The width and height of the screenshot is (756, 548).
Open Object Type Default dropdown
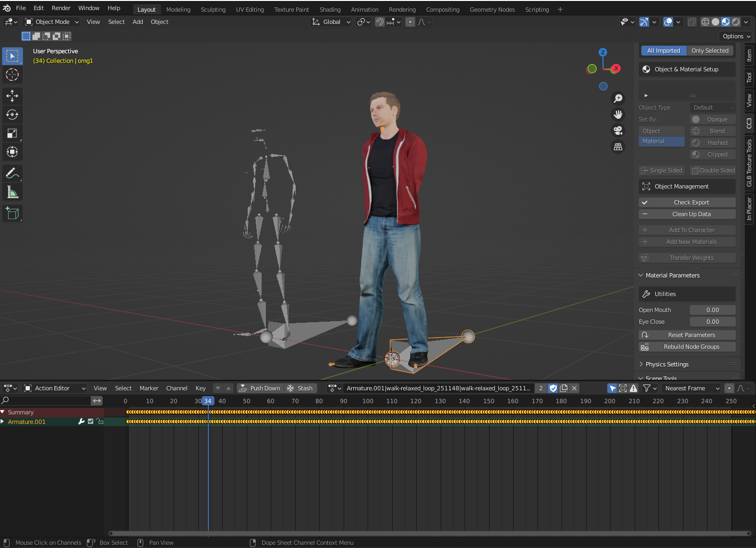click(713, 108)
